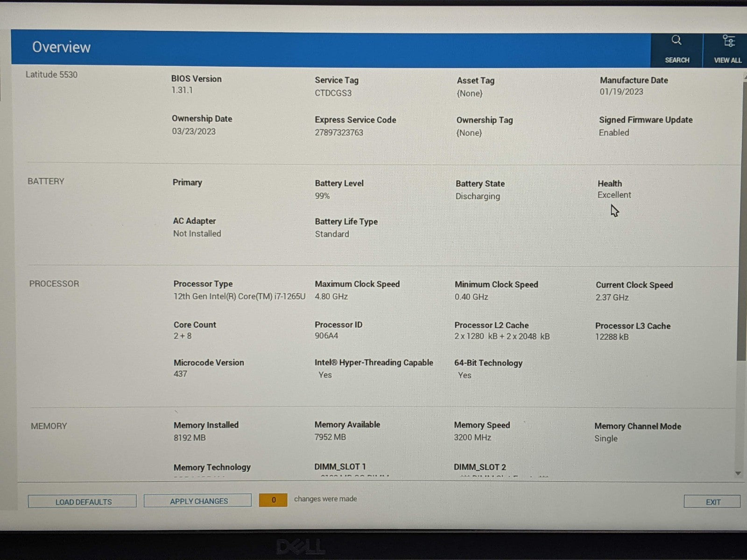Click the Processor Type i7-1265U text
The height and width of the screenshot is (560, 747).
(240, 296)
